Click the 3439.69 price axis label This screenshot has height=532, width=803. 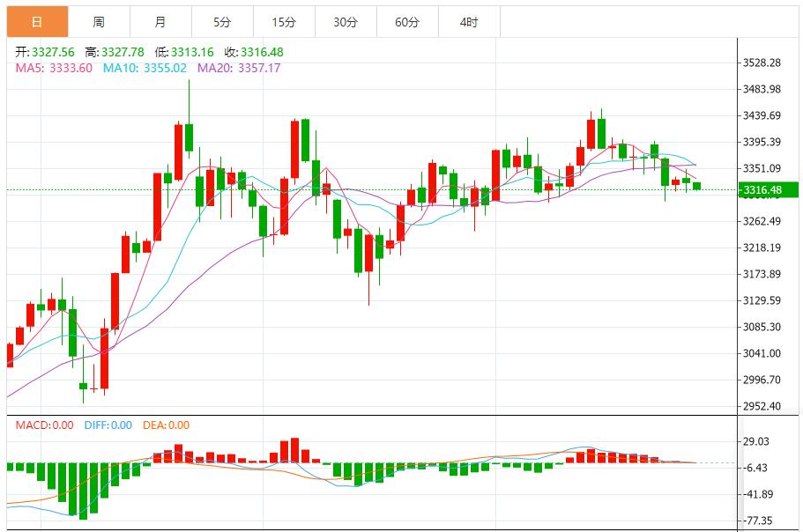pyautogui.click(x=762, y=115)
